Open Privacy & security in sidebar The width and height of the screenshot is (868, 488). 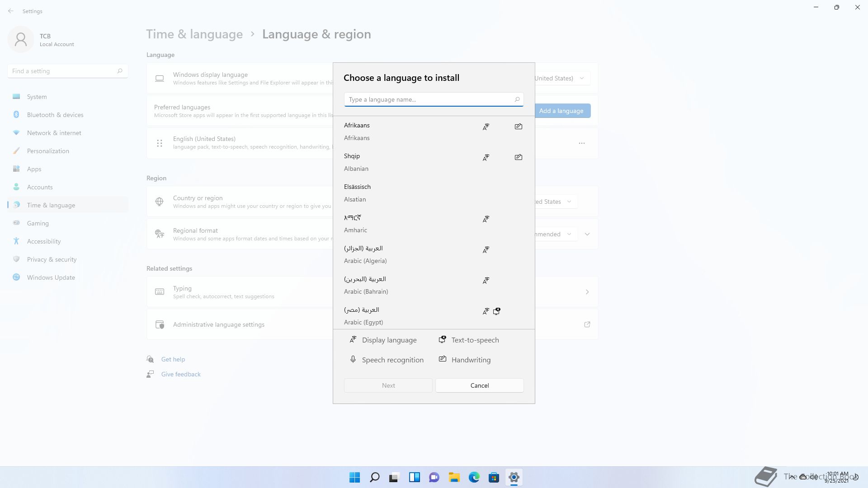coord(68,259)
